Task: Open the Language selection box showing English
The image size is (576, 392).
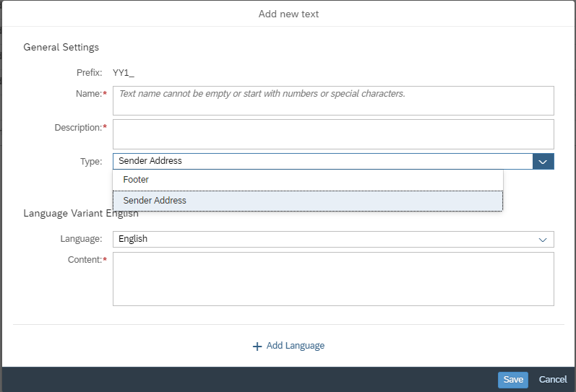Action: [333, 239]
